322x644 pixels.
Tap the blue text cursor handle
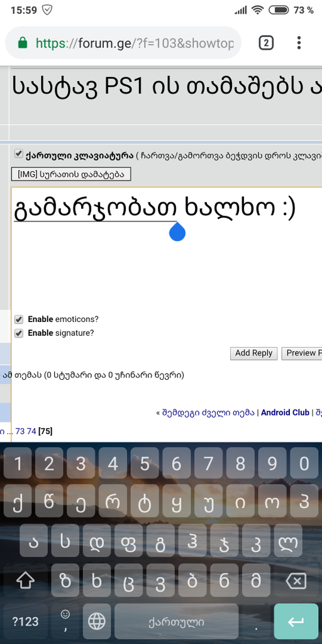pyautogui.click(x=177, y=231)
